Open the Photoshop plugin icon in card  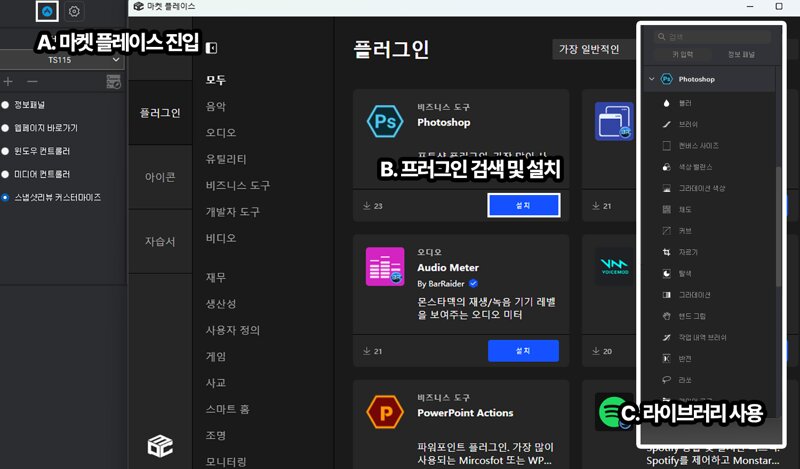[385, 121]
